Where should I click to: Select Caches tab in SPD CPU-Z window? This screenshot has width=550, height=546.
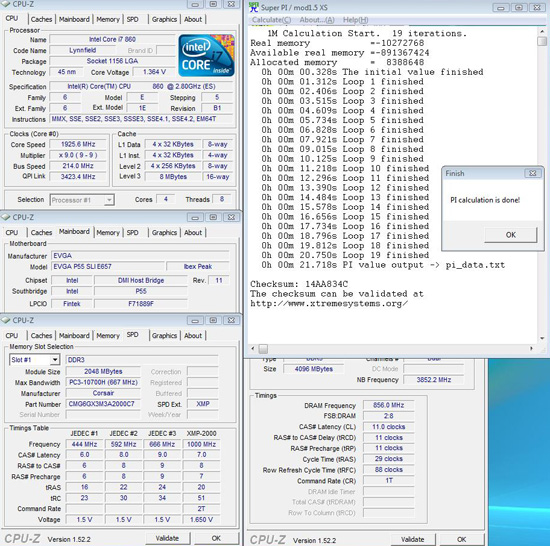tap(41, 336)
